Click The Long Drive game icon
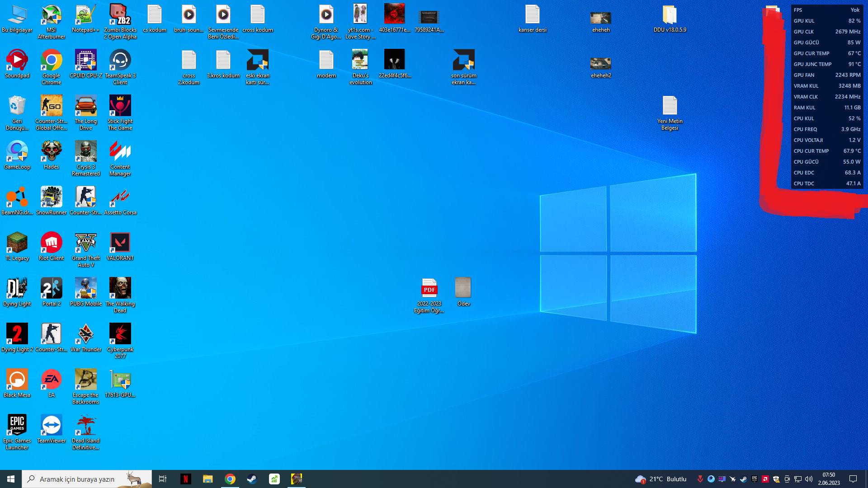 [86, 113]
